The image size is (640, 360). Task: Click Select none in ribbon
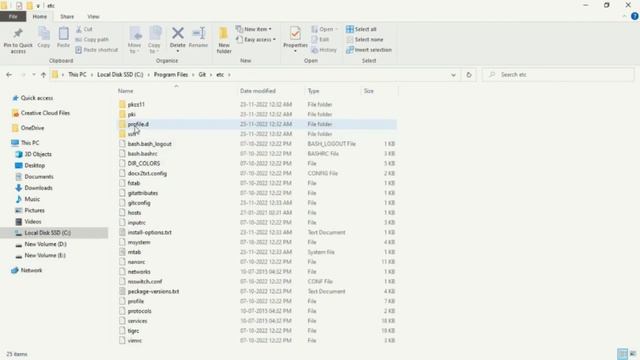tap(364, 40)
